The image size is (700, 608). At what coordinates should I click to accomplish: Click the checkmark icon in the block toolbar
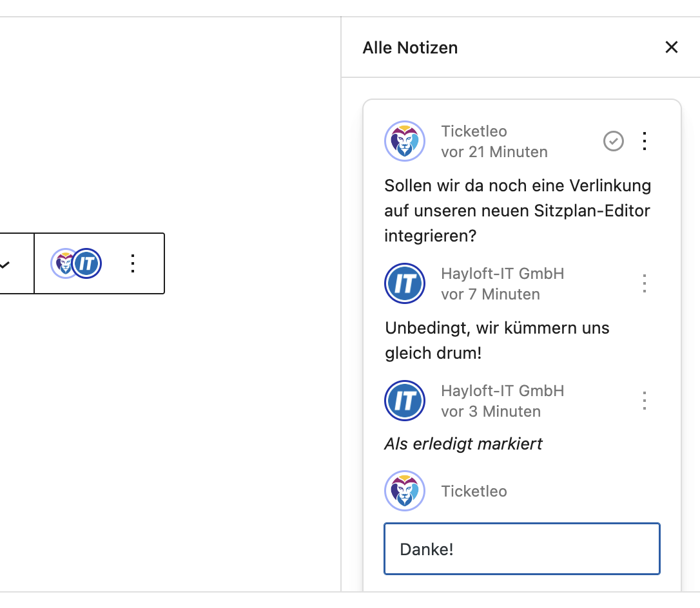pyautogui.click(x=5, y=264)
